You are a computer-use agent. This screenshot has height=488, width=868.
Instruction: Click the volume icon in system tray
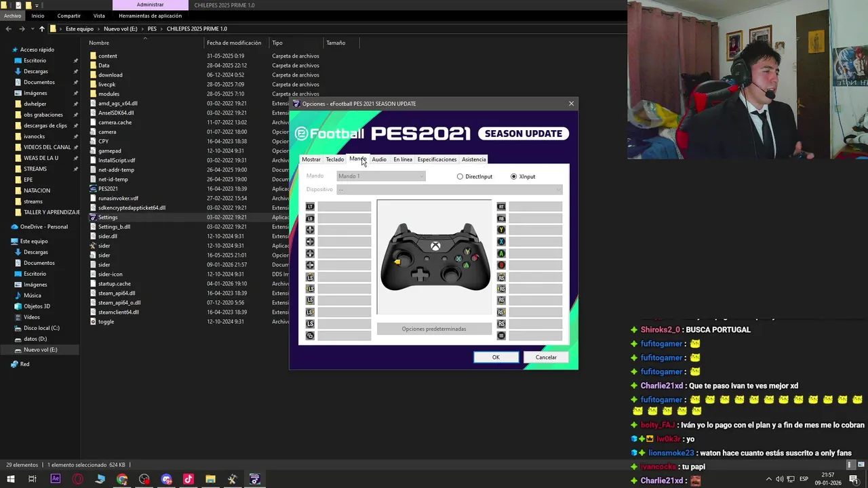[x=779, y=479]
